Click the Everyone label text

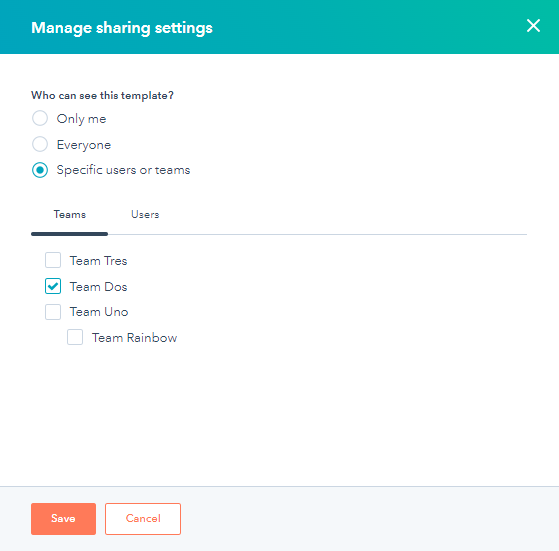84,145
